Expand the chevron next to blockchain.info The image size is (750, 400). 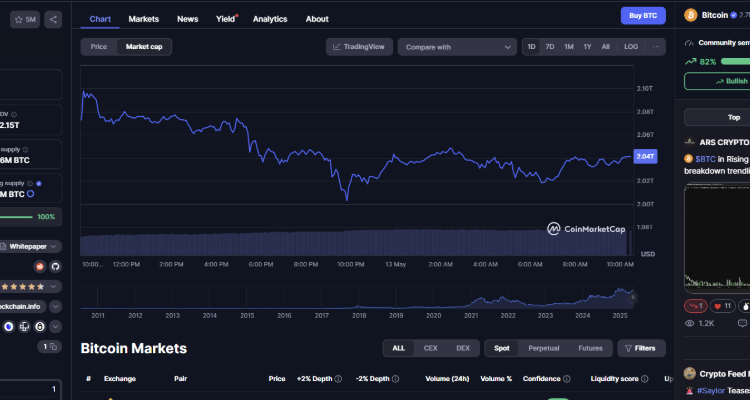click(55, 306)
